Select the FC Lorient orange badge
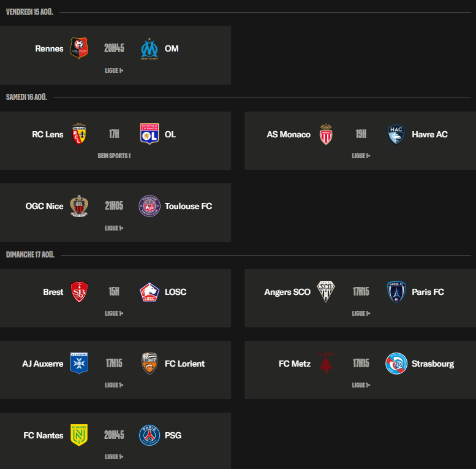 coord(149,364)
